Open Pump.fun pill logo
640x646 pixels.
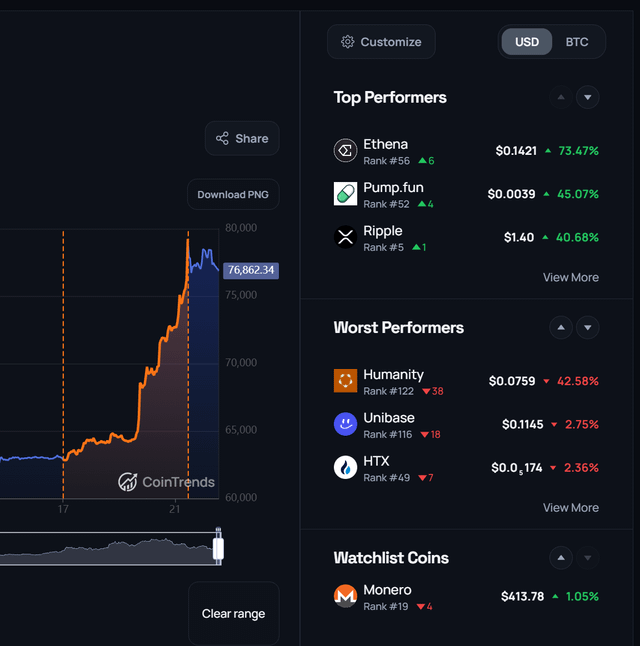coord(345,194)
